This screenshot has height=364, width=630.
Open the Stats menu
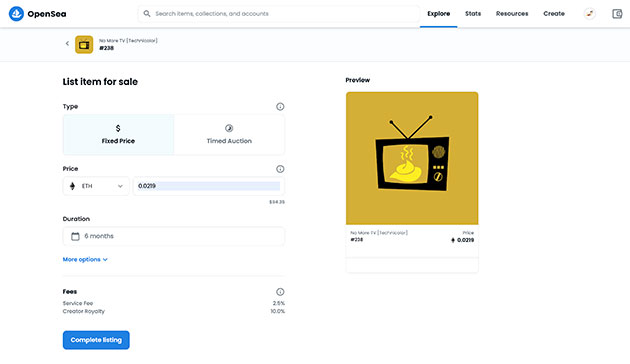click(473, 14)
